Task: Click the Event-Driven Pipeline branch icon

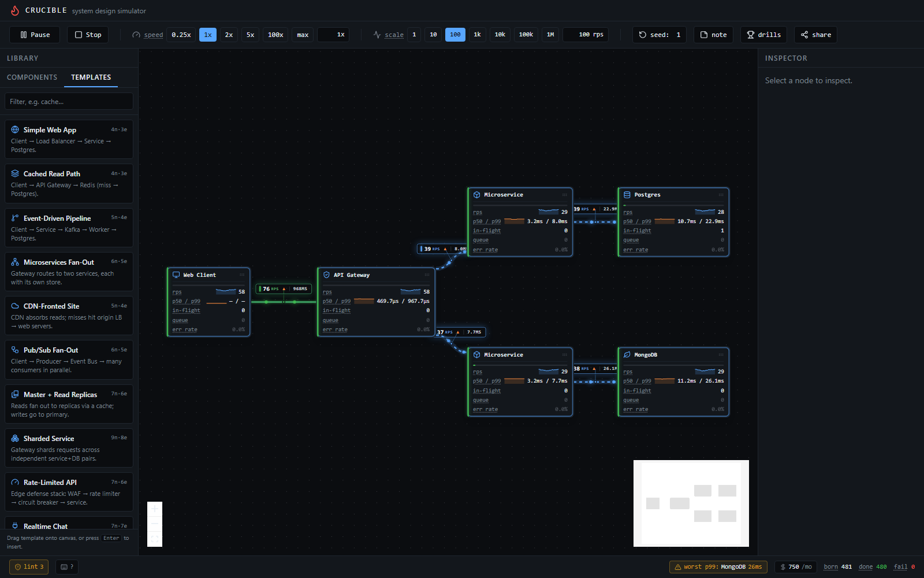Action: point(15,218)
